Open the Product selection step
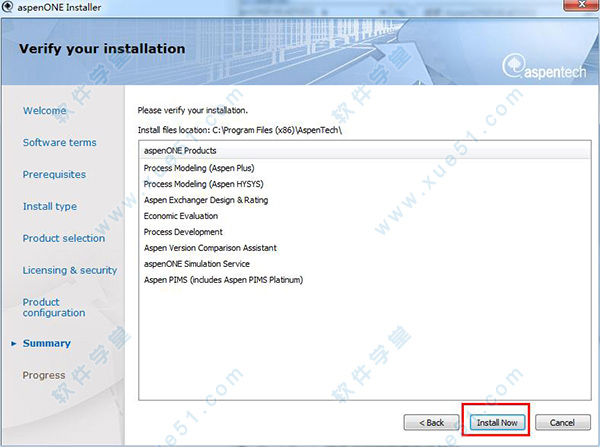Image resolution: width=600 pixels, height=447 pixels. click(64, 238)
